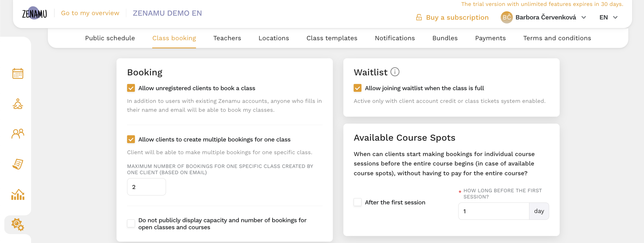The image size is (644, 243).
Task: Click the EN language label
Action: tap(604, 17)
